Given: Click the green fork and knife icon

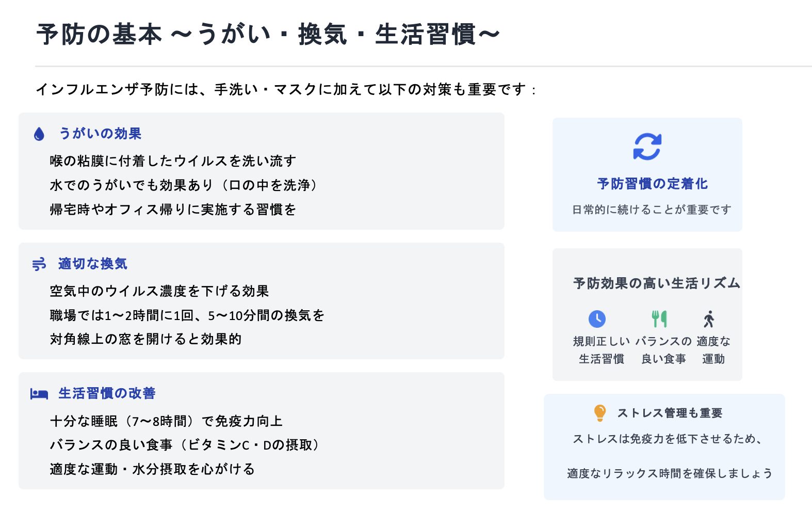Looking at the screenshot, I should click(659, 318).
